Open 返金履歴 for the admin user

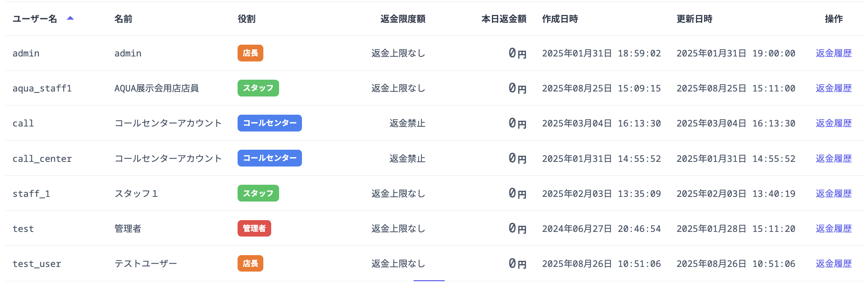coord(833,53)
